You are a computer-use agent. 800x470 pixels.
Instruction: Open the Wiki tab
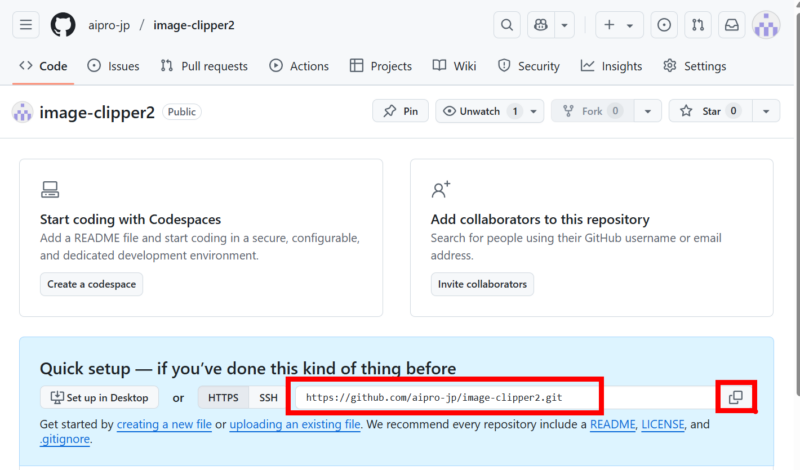coord(454,66)
